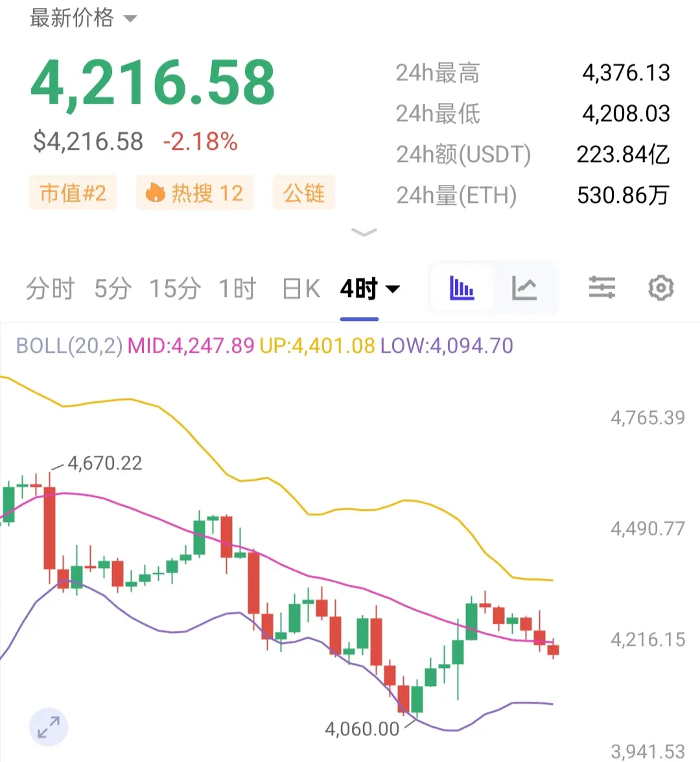Select the 1时 interval tab
This screenshot has height=762, width=700.
[237, 289]
